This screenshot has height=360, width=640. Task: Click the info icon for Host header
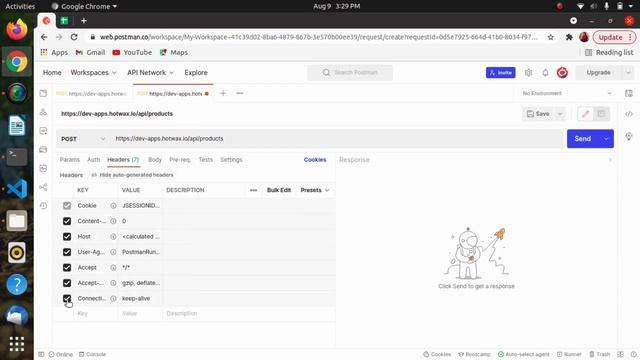pyautogui.click(x=113, y=237)
